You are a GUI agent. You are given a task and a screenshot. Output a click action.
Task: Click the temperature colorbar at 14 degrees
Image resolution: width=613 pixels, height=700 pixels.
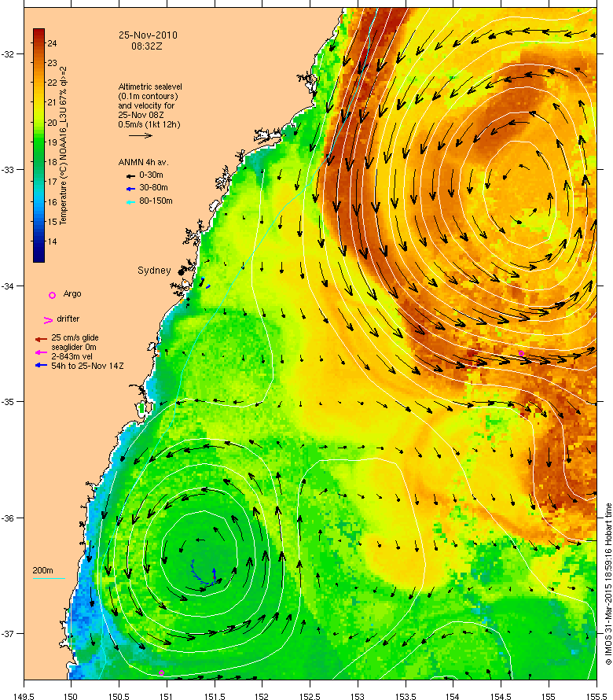tap(39, 241)
